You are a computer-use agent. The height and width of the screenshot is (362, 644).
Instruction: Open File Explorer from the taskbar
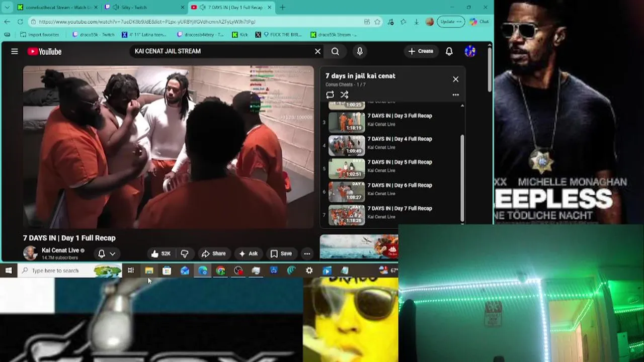pyautogui.click(x=149, y=270)
